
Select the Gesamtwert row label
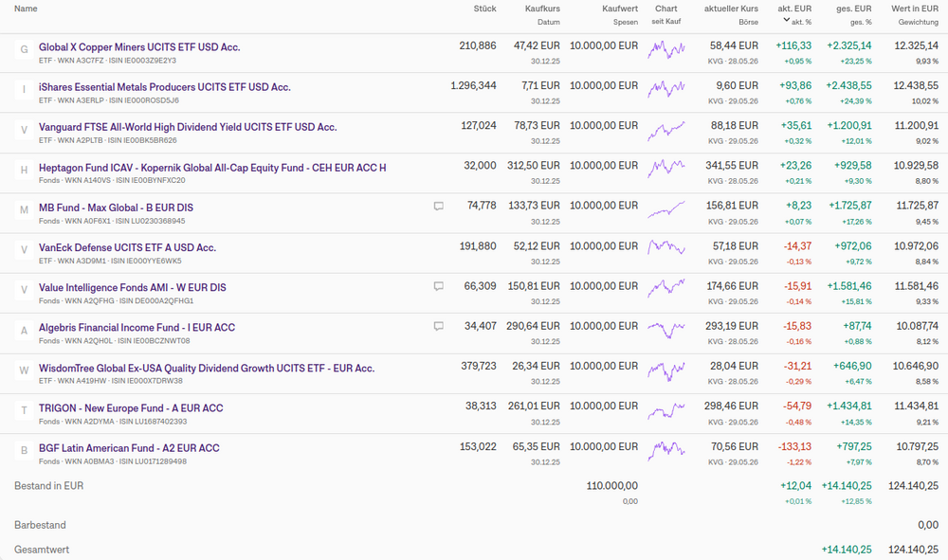(x=42, y=550)
